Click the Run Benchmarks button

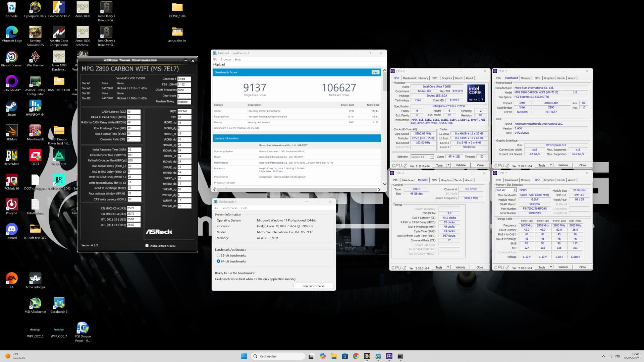313,286
